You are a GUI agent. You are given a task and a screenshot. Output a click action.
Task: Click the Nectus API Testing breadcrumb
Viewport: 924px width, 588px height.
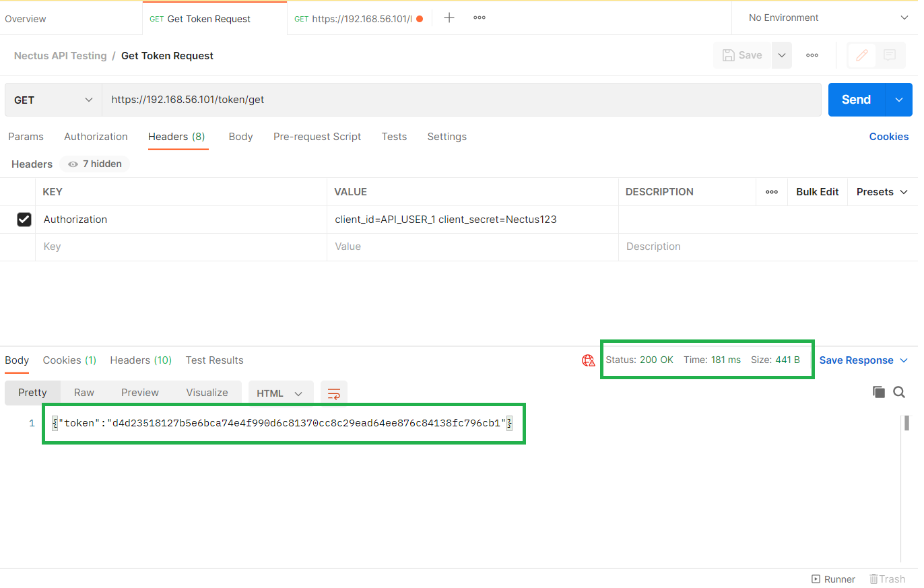61,56
